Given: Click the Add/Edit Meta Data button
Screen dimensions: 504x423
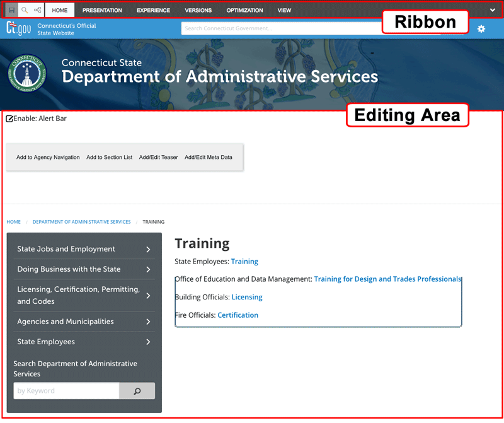Looking at the screenshot, I should pos(208,158).
